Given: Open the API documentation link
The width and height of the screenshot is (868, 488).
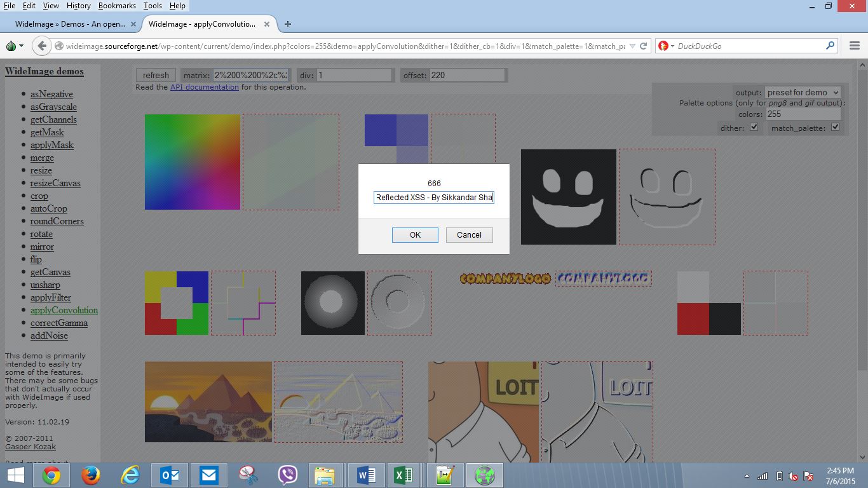Looking at the screenshot, I should pyautogui.click(x=204, y=87).
